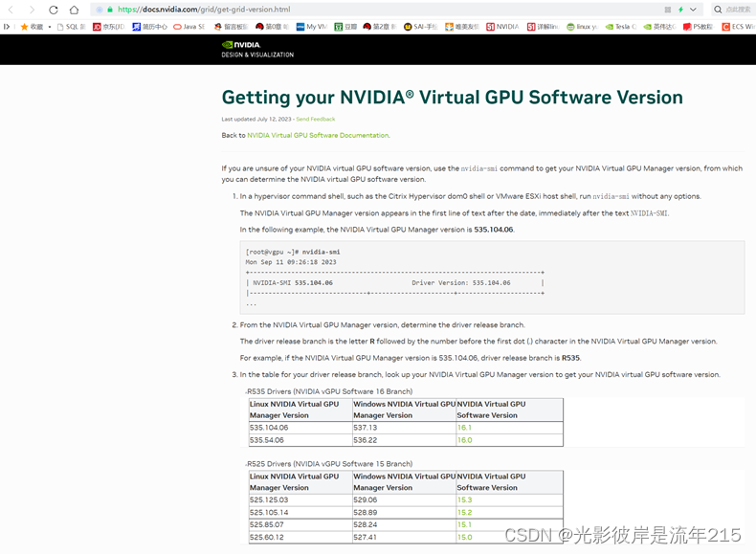Open the My VM bookmark
The image size is (756, 554).
coord(312,27)
